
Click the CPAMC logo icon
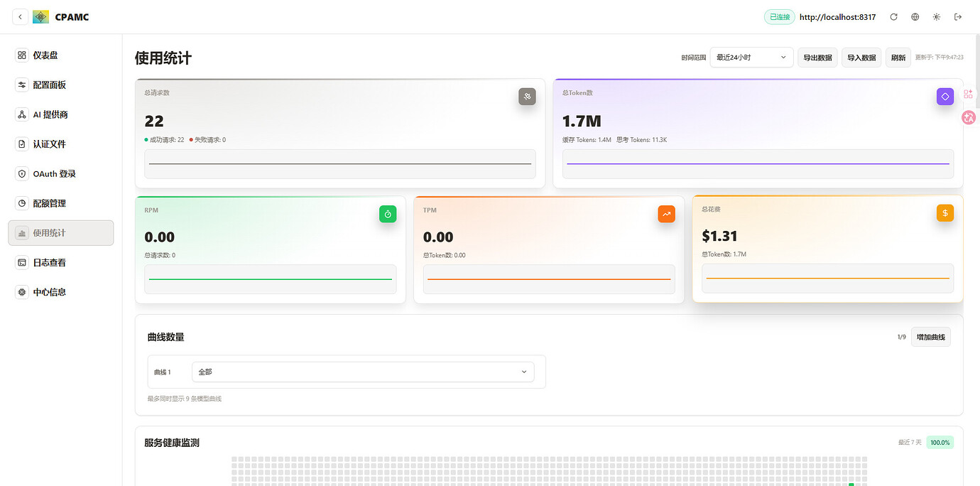41,17
